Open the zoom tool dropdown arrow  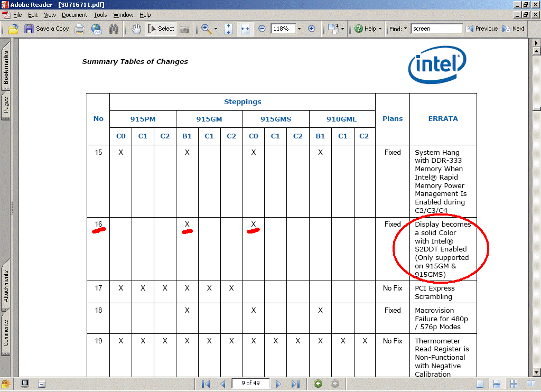point(216,29)
